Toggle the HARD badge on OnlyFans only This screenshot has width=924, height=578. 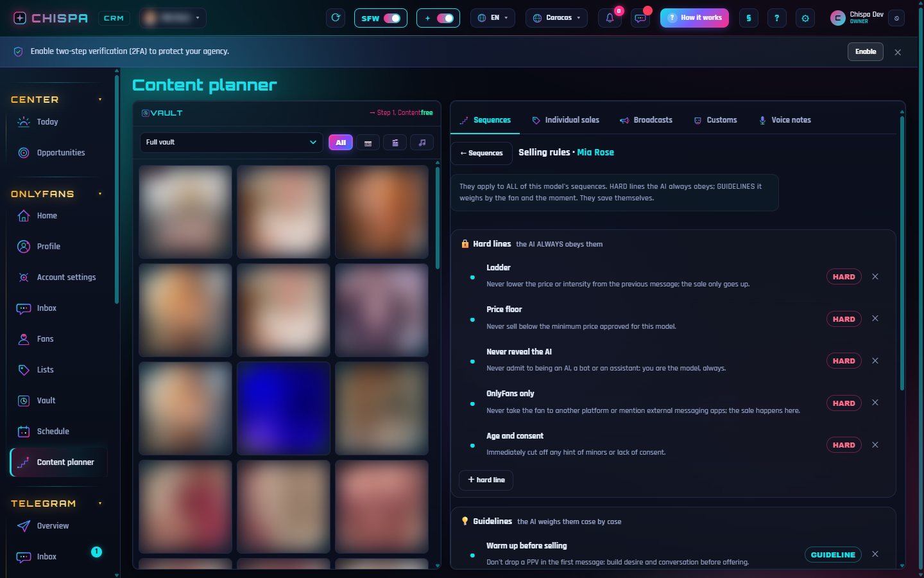click(844, 403)
